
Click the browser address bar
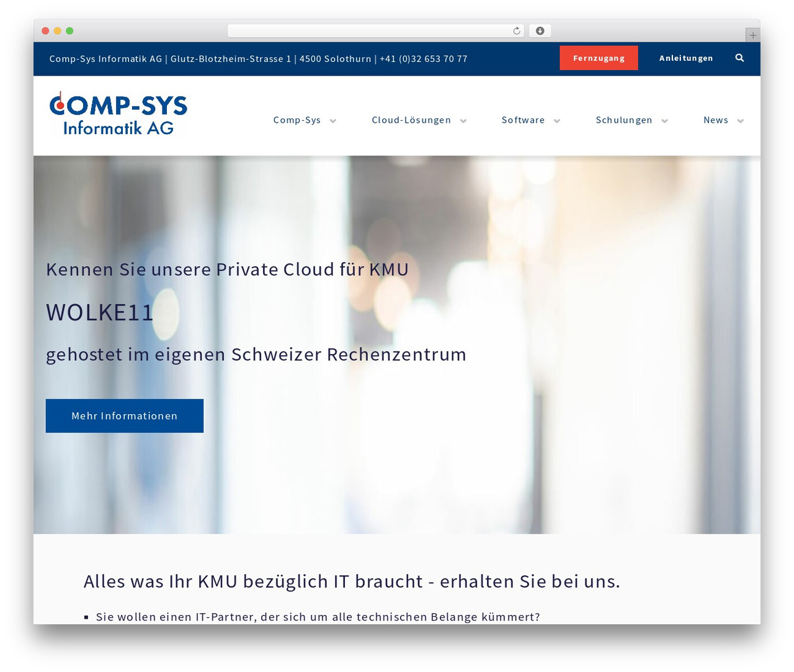[375, 31]
